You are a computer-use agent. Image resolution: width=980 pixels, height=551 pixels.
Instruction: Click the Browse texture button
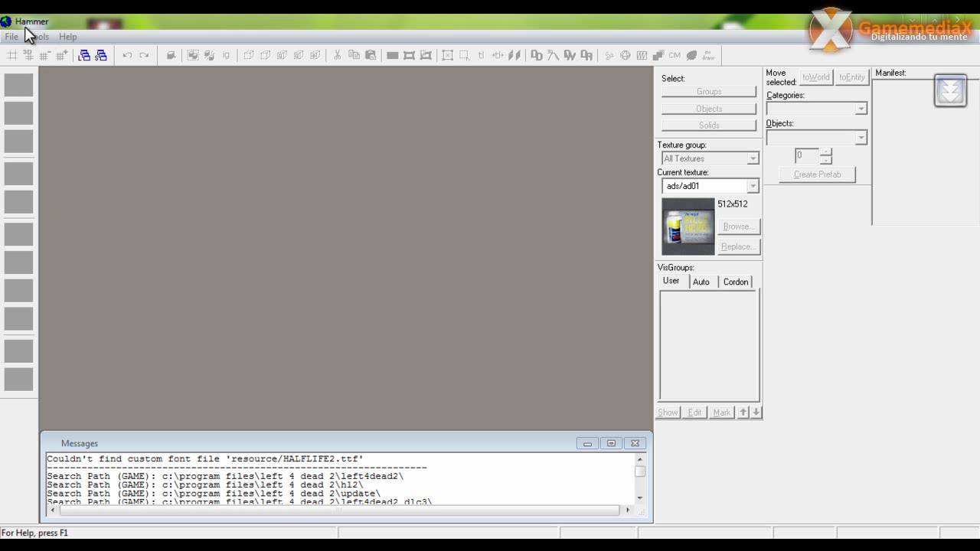tap(739, 227)
